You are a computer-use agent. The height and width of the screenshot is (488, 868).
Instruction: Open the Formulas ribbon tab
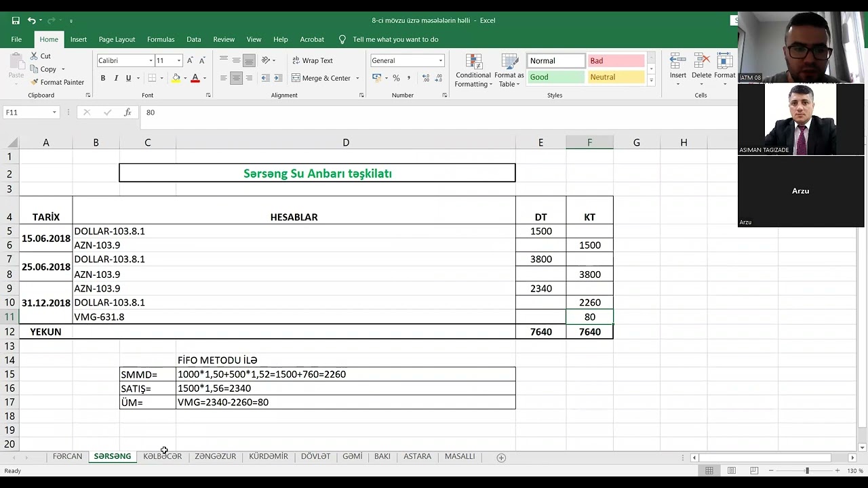point(161,39)
